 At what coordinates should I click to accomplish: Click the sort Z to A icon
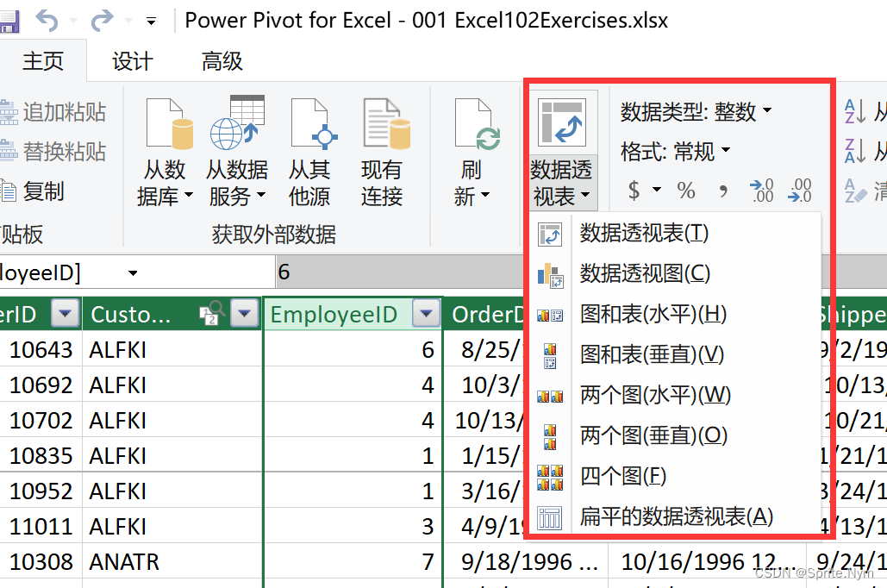tap(854, 151)
